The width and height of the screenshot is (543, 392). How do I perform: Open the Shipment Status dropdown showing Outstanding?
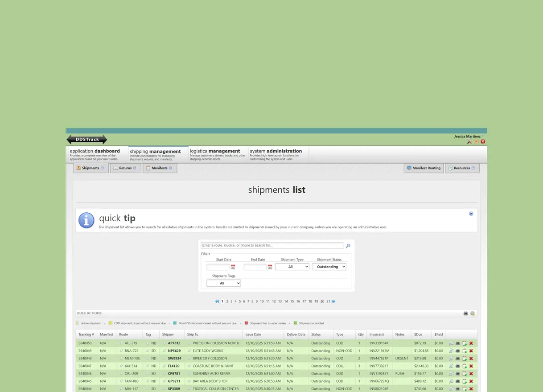[329, 266]
